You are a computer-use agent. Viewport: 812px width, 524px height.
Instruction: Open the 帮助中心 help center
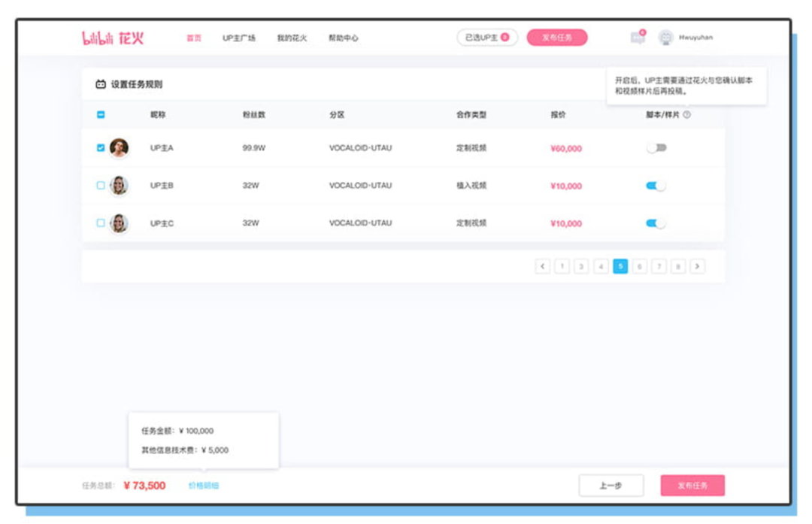point(344,35)
